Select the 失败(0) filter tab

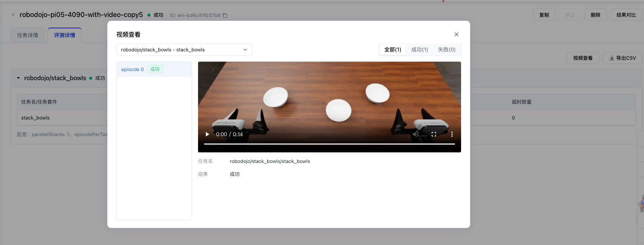[x=447, y=50]
